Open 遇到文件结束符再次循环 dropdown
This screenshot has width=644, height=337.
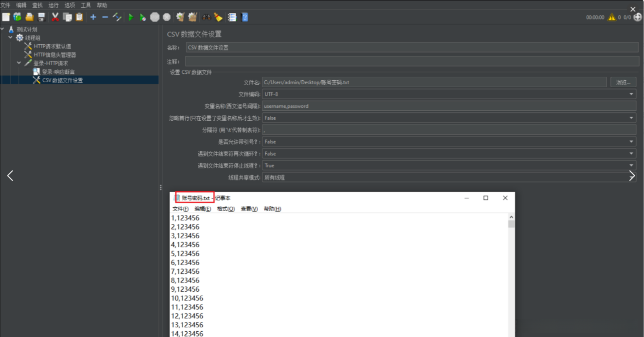coord(449,154)
